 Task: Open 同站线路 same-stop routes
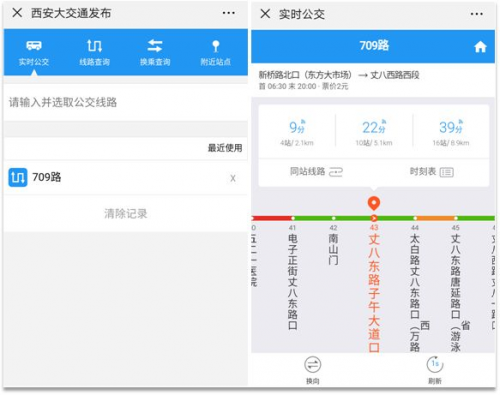click(x=316, y=172)
